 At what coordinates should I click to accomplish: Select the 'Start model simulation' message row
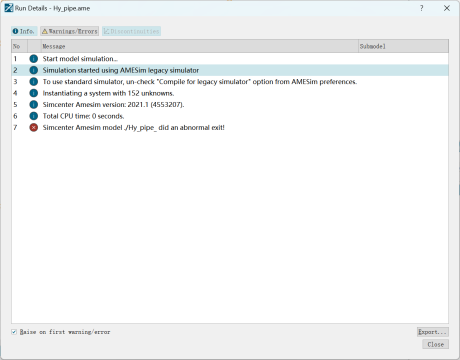(x=230, y=59)
